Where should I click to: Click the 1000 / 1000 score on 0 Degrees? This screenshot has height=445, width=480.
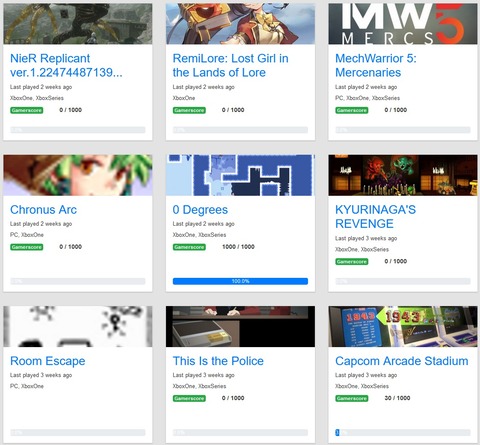pos(238,247)
